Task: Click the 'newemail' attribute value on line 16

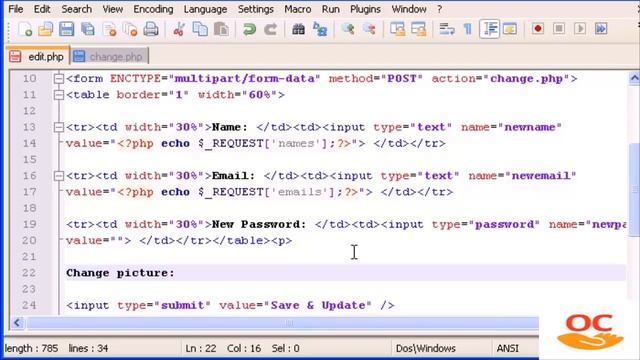Action: click(541, 176)
